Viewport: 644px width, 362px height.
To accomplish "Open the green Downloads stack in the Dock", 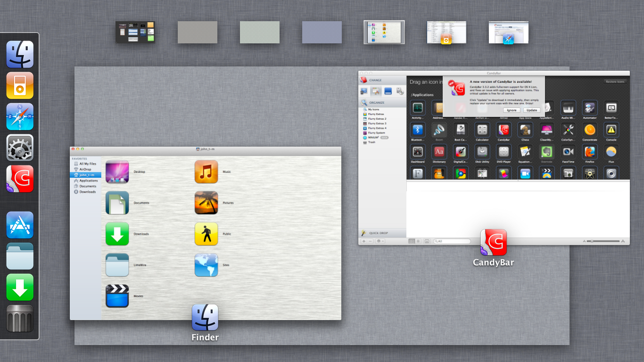I will (20, 287).
